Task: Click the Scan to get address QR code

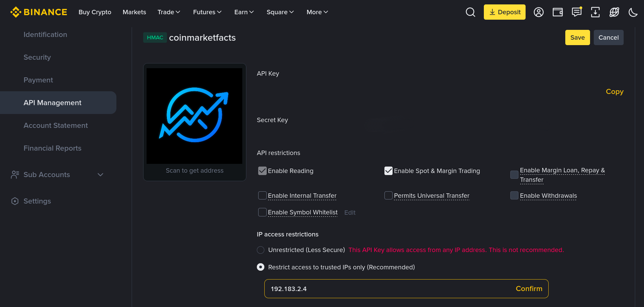Action: click(x=194, y=115)
